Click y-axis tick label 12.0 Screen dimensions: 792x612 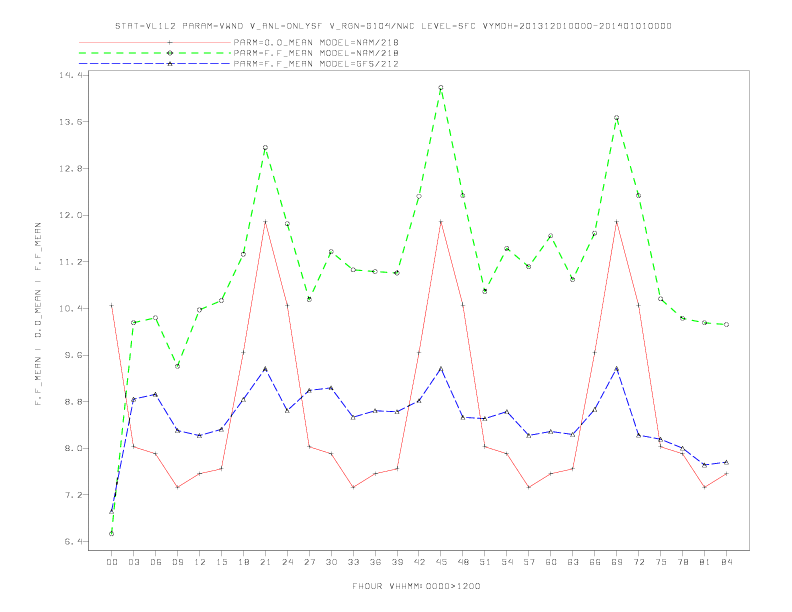(69, 215)
